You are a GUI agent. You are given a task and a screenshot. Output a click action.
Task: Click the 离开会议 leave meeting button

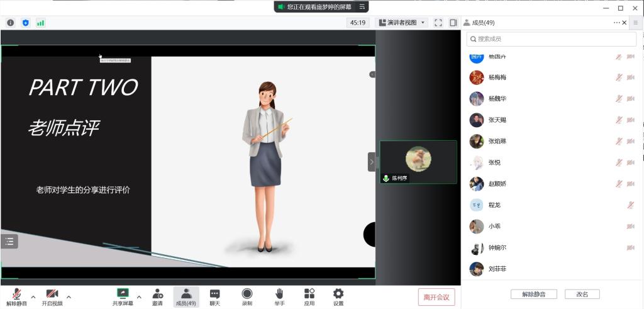(x=436, y=297)
